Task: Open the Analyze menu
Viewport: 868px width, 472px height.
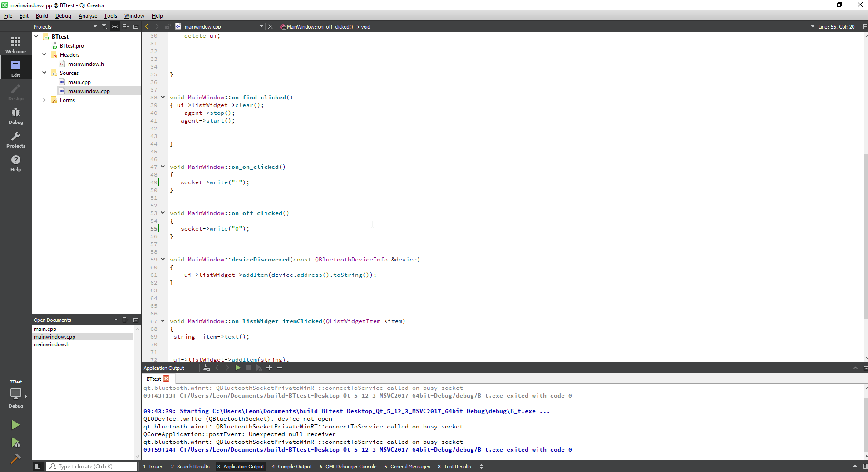Action: (x=88, y=15)
